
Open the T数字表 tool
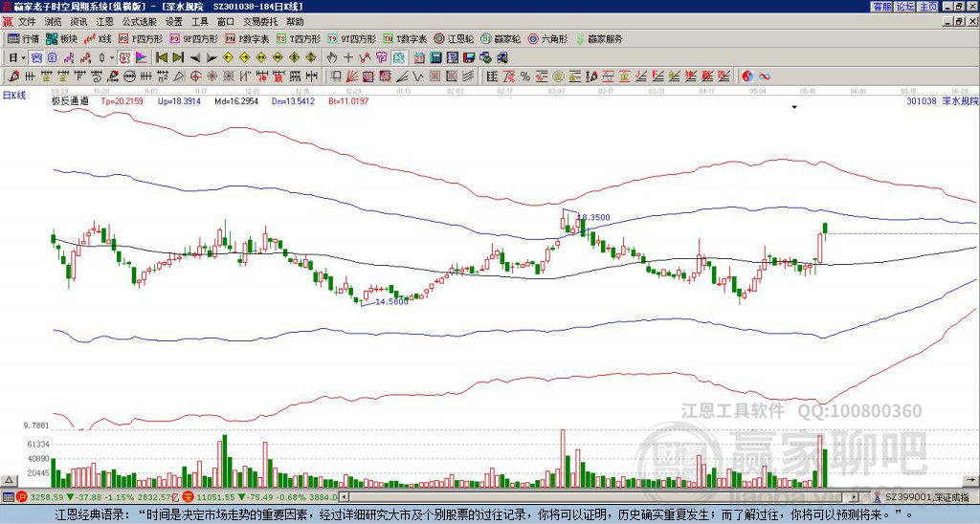click(x=405, y=38)
